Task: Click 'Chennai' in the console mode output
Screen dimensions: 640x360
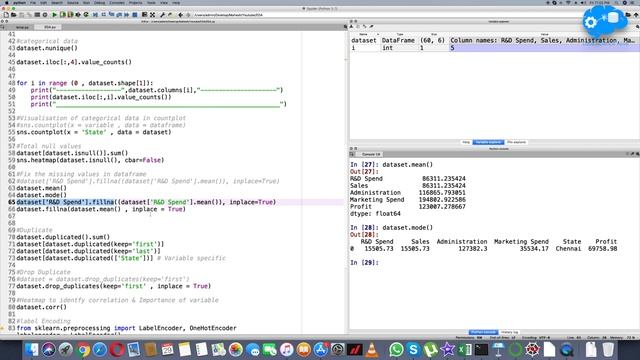Action: point(568,249)
